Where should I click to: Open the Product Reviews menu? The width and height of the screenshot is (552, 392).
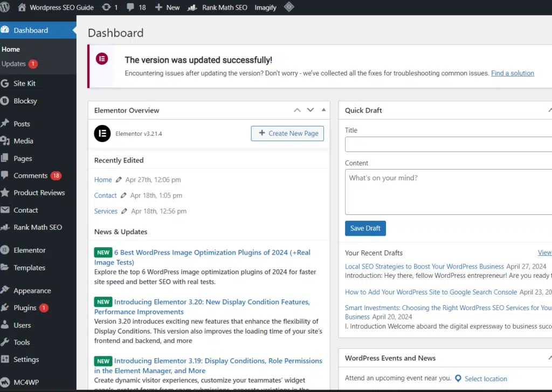coord(38,193)
